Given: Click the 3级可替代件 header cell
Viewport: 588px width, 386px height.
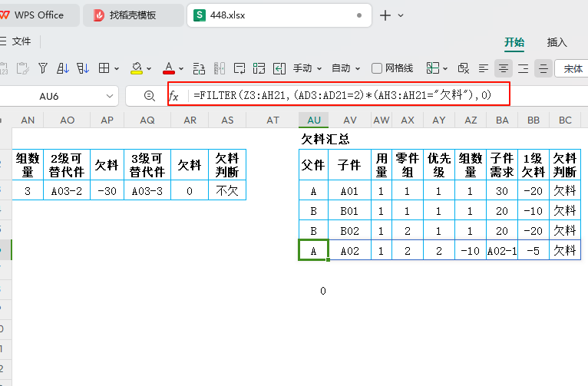Looking at the screenshot, I should tap(147, 165).
